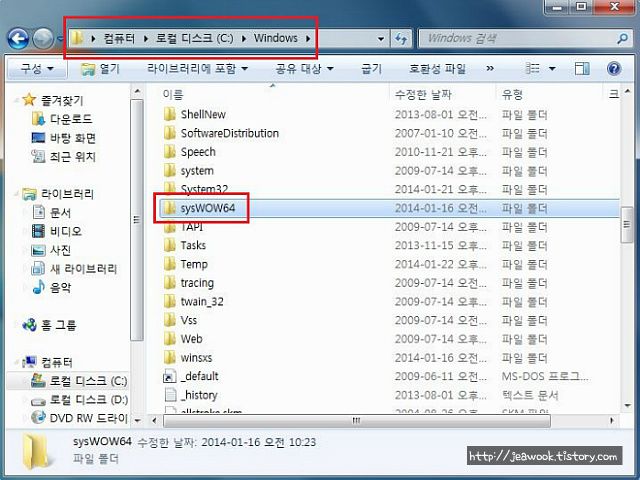Click the horizontal scrollbar thumb in file list
This screenshot has width=640, height=480.
coord(356,420)
